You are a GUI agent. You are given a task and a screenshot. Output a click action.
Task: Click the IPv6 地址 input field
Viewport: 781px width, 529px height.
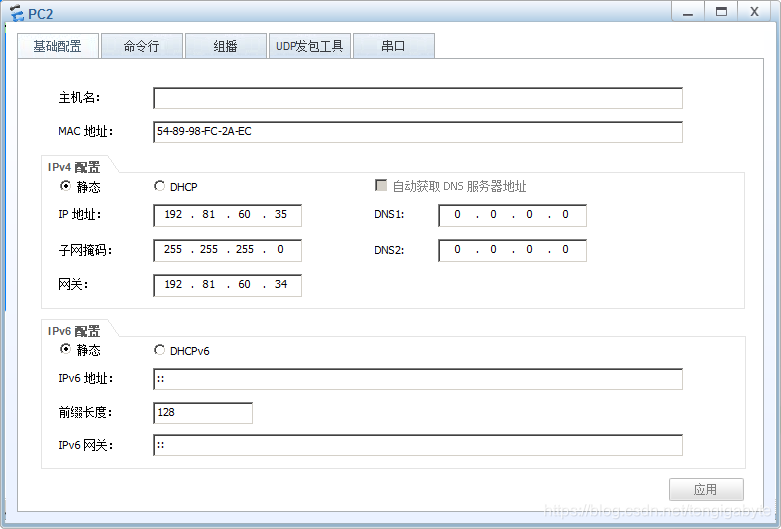click(x=418, y=379)
